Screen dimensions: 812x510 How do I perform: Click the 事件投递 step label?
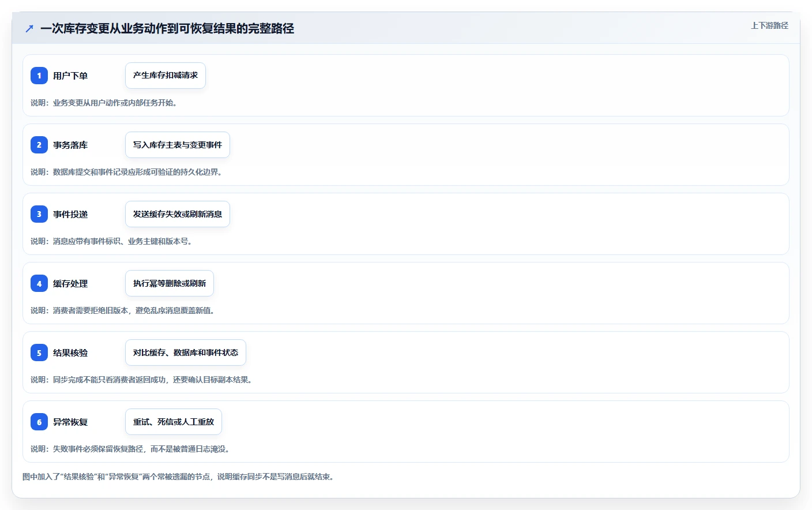coord(70,214)
